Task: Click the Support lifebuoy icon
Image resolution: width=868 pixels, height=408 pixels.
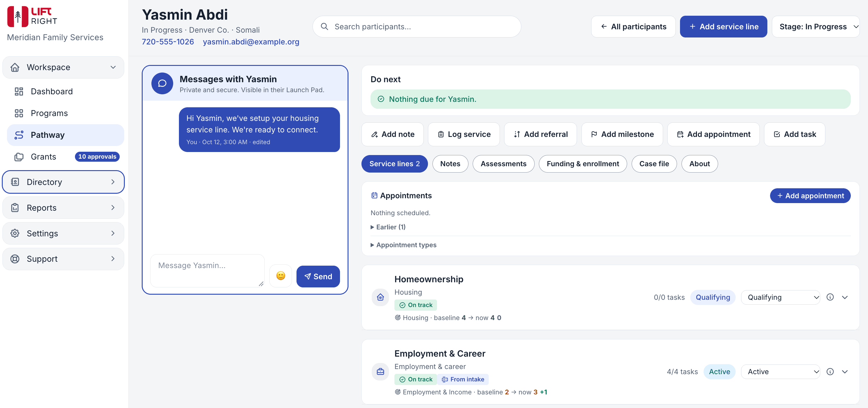Action: (x=15, y=259)
